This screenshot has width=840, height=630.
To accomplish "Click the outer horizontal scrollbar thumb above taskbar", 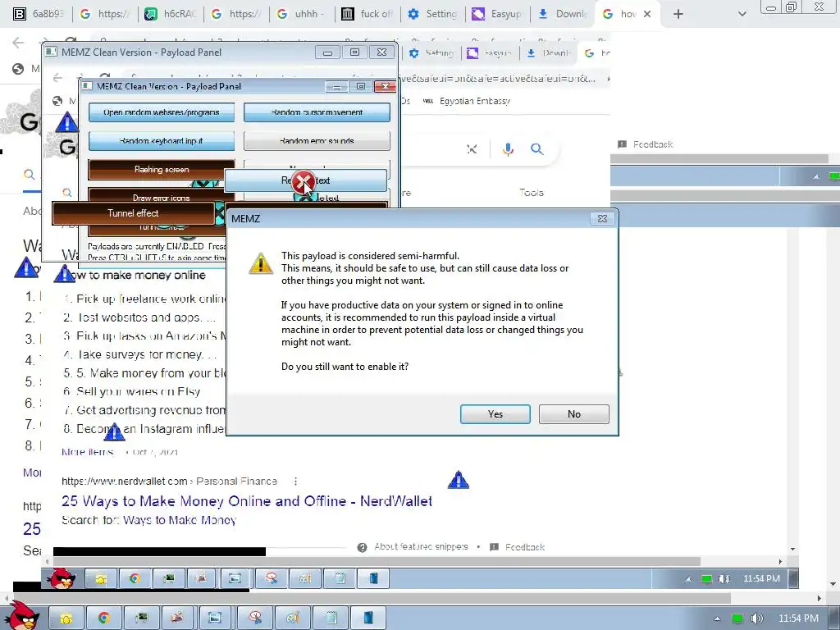I will 372,598.
